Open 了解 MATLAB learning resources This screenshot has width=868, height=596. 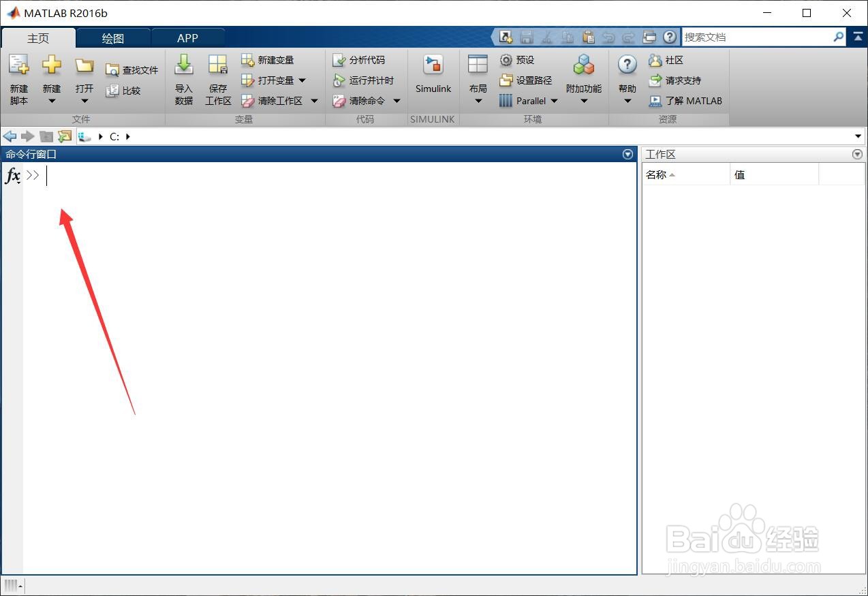[x=685, y=101]
